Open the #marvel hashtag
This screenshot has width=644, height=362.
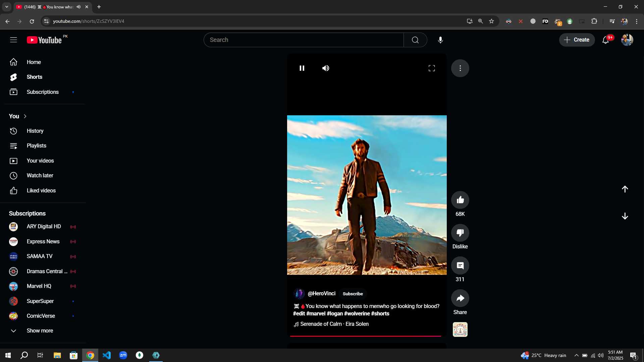coord(316,314)
